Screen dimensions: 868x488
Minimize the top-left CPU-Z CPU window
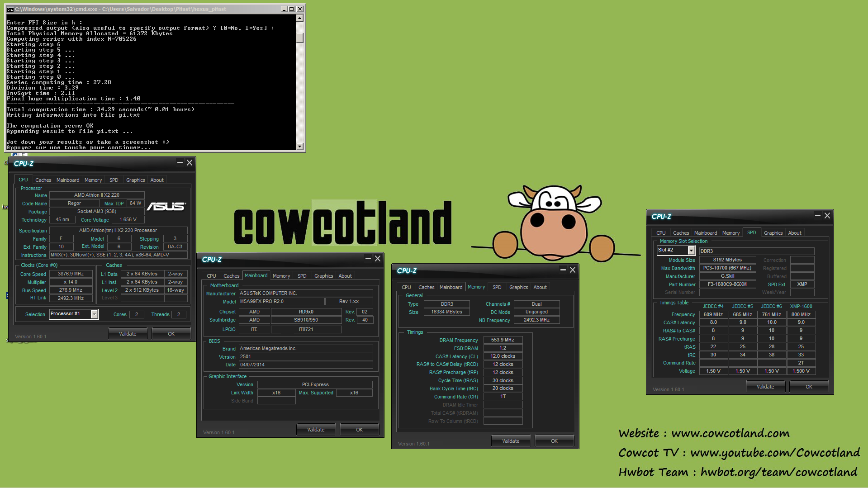(180, 163)
